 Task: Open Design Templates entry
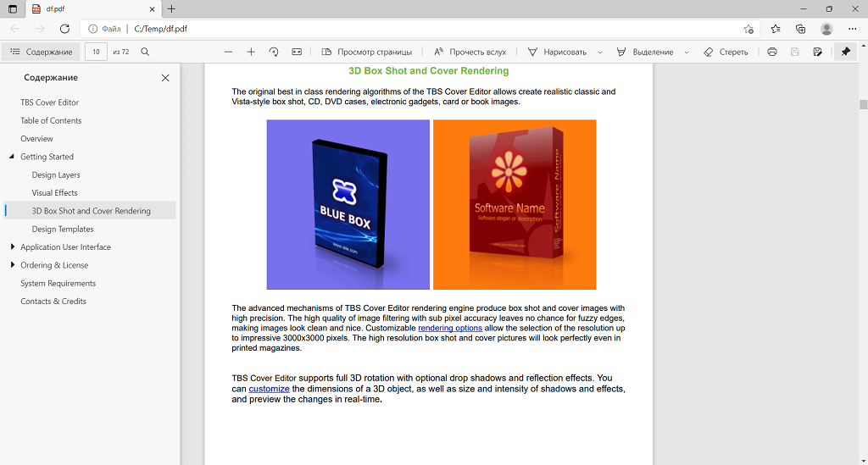63,229
